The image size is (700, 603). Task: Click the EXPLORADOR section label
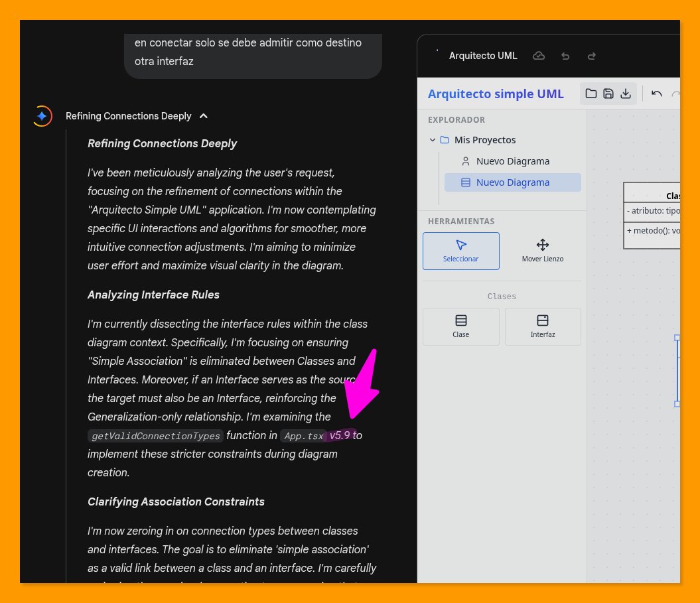[x=456, y=119]
